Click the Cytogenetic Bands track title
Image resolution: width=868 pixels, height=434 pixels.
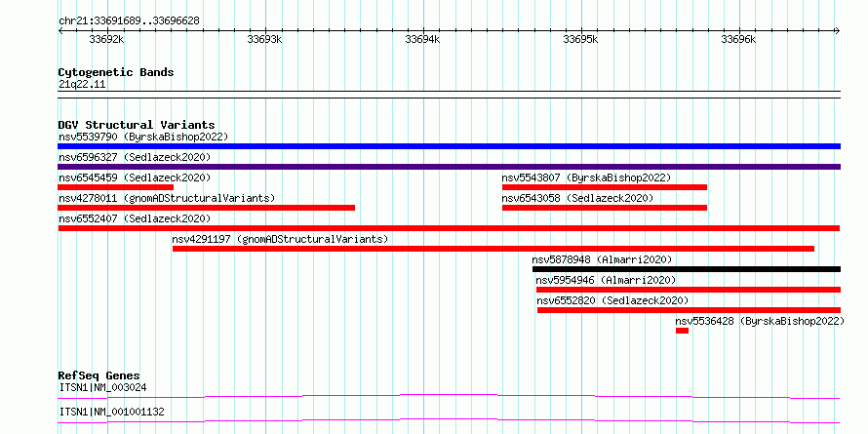click(x=116, y=72)
